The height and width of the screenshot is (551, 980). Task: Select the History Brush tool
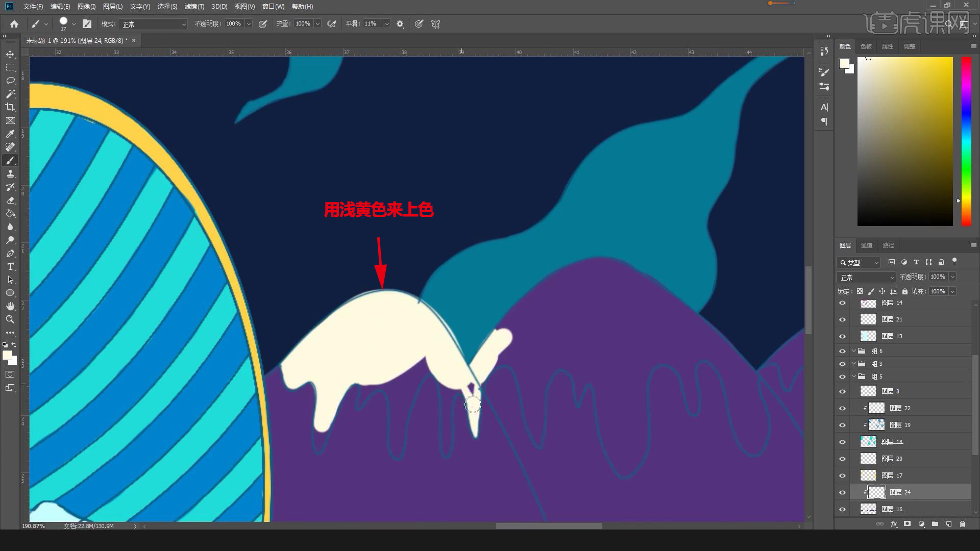(x=10, y=187)
